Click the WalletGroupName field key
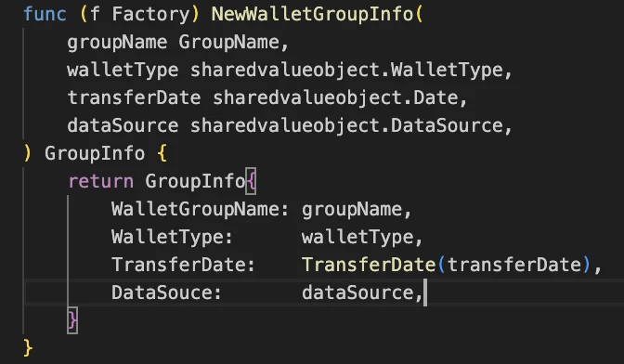Image resolution: width=624 pixels, height=364 pixels. (195, 209)
